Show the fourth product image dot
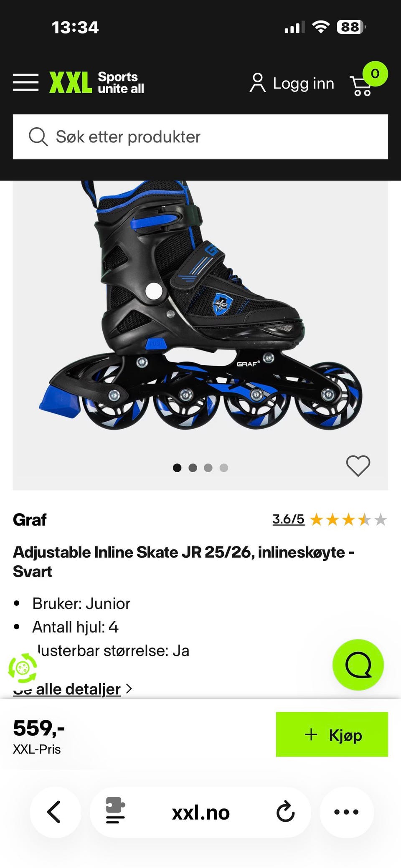Image resolution: width=401 pixels, height=868 pixels. [x=224, y=468]
